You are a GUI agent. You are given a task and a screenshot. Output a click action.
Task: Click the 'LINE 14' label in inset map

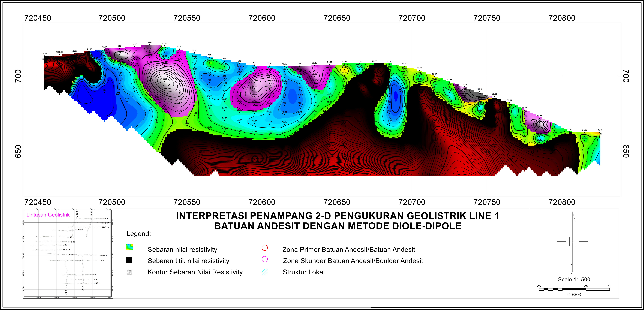coord(80,230)
